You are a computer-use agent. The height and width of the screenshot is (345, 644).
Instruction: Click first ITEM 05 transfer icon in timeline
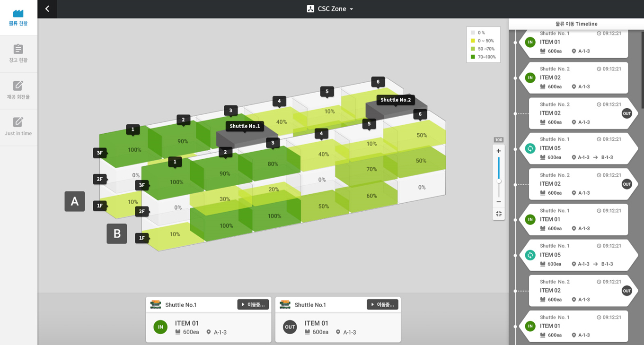pos(530,148)
